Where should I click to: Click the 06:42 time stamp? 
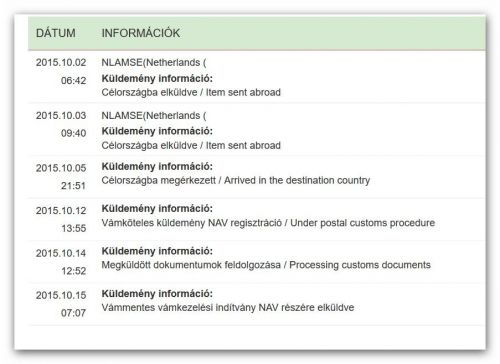click(73, 80)
